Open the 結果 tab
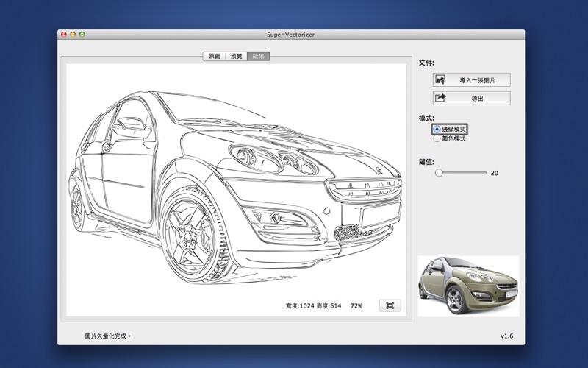Screen dimensions: 588x368 pos(259,57)
